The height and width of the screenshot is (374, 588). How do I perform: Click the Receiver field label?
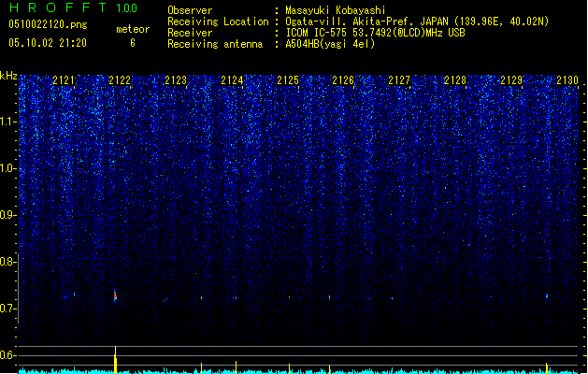pyautogui.click(x=190, y=33)
